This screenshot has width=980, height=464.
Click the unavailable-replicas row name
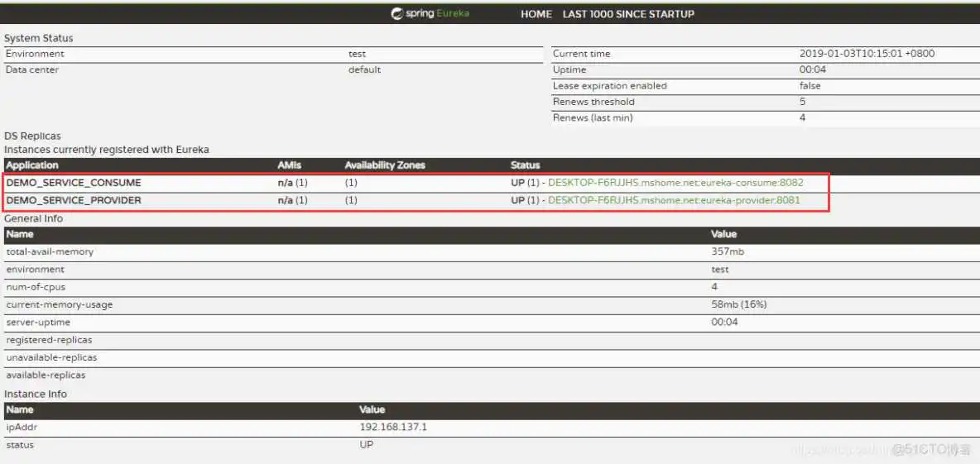click(51, 358)
